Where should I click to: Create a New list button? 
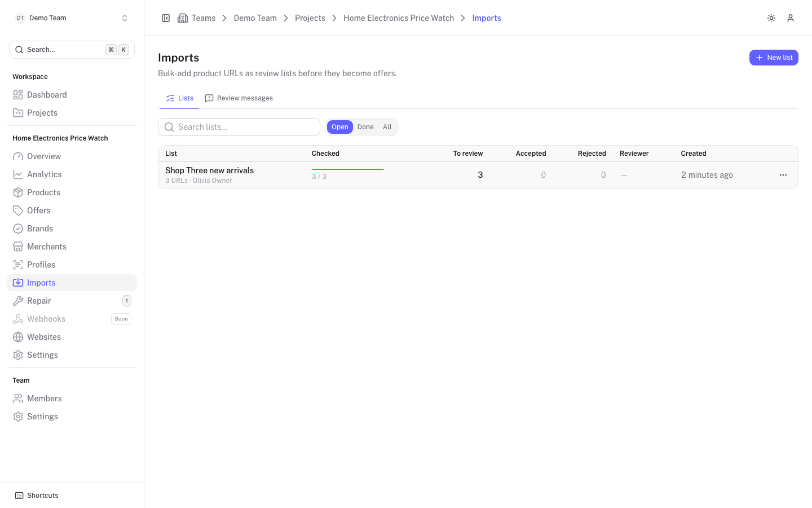774,58
